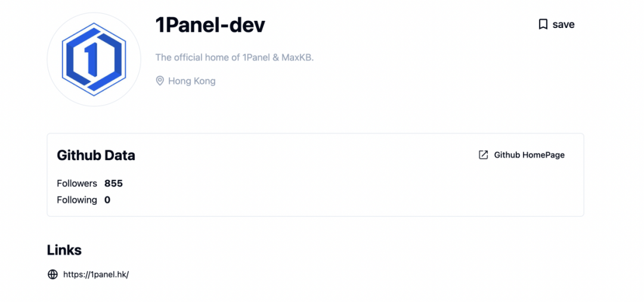Click the Links section heading
The height and width of the screenshot is (302, 644).
tap(64, 250)
